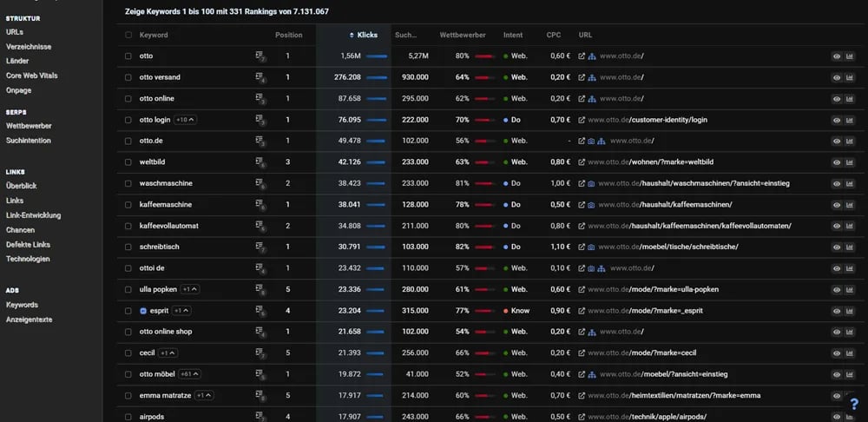868x422 pixels.
Task: Open the wohnen/?marke=weltbild URL link
Action: [650, 162]
